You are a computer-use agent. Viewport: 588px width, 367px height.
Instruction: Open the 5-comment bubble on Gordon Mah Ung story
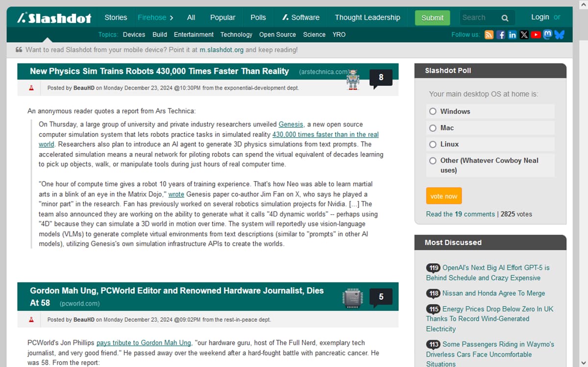381,297
